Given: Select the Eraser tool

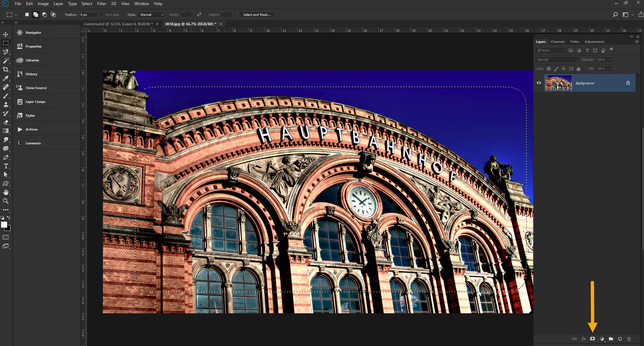Looking at the screenshot, I should tap(6, 122).
